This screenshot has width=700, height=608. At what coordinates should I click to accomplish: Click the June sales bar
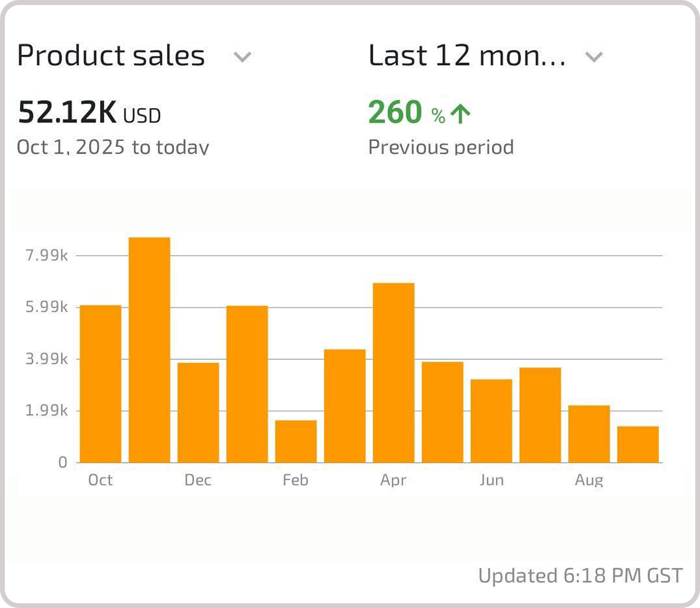pos(491,421)
